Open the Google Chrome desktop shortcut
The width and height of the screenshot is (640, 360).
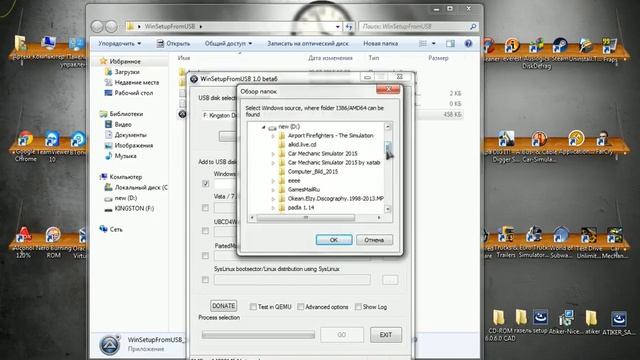point(25,146)
